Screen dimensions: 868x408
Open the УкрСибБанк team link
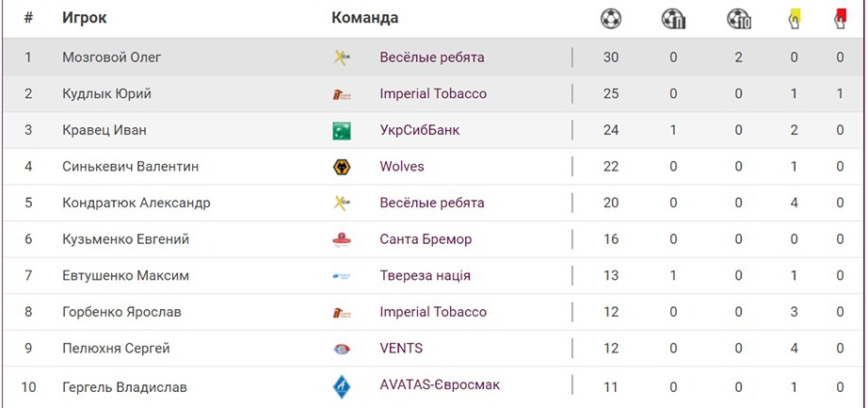tap(420, 131)
